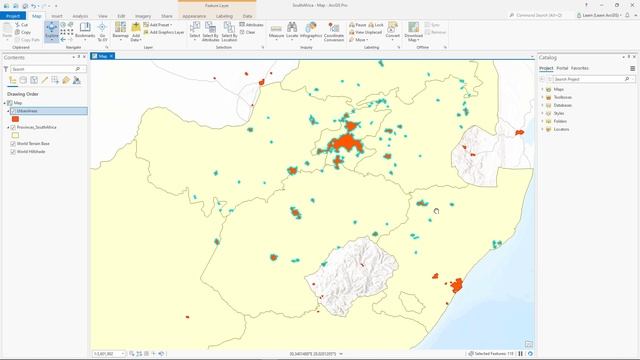
Task: Click the refresh map button in status bar
Action: tap(530, 353)
